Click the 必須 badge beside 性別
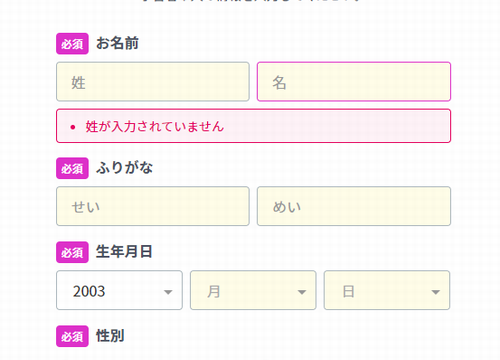This screenshot has width=500, height=360. [72, 336]
